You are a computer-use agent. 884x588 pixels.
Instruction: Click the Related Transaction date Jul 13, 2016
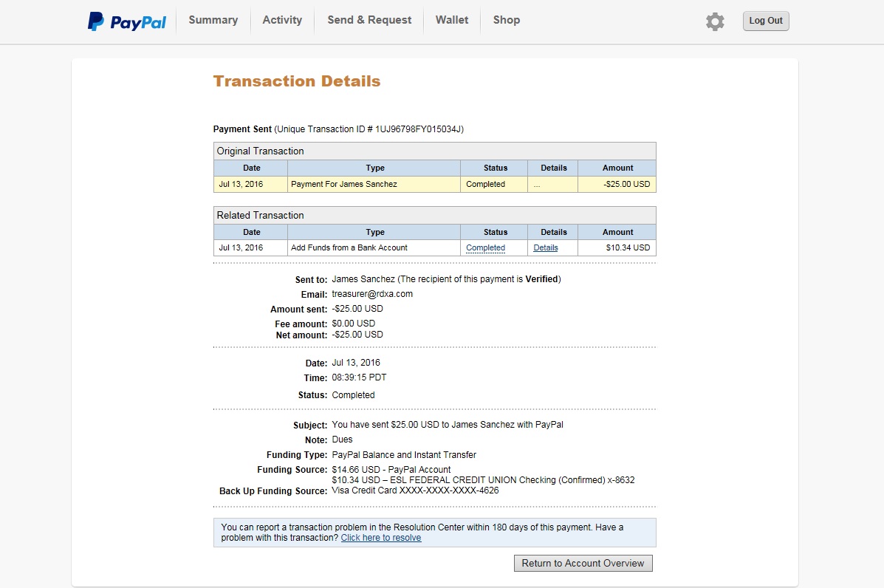click(241, 248)
